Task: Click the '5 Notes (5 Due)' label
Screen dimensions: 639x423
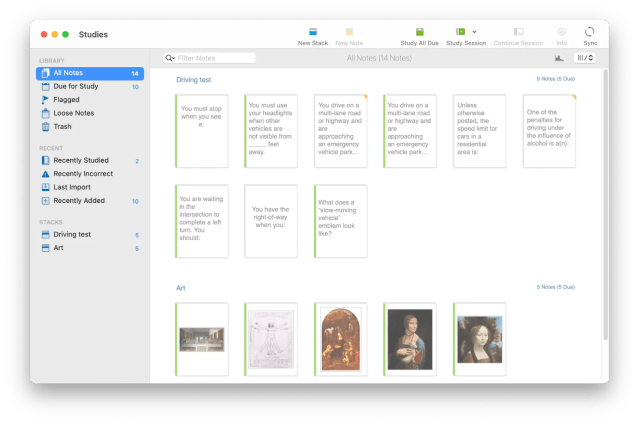Action: [555, 287]
